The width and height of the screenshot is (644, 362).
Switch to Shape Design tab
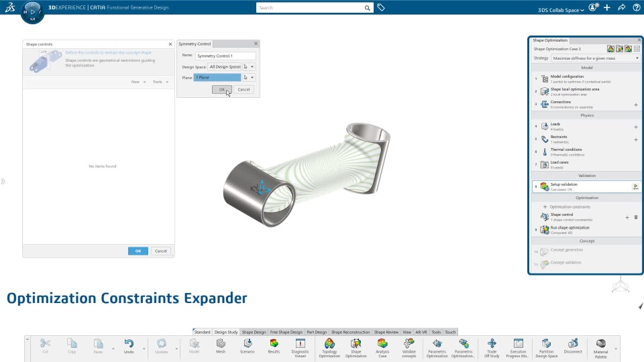254,332
